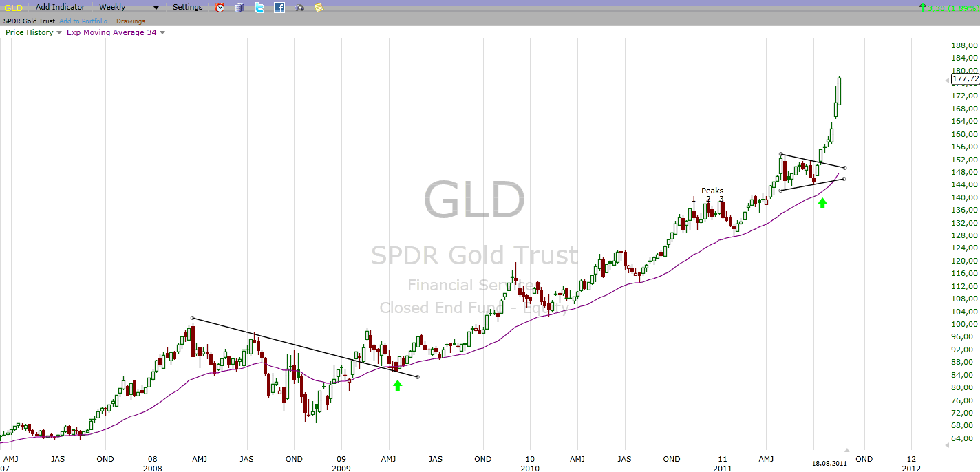Share chart via Twitter icon
The width and height of the screenshot is (980, 472).
pos(259,8)
